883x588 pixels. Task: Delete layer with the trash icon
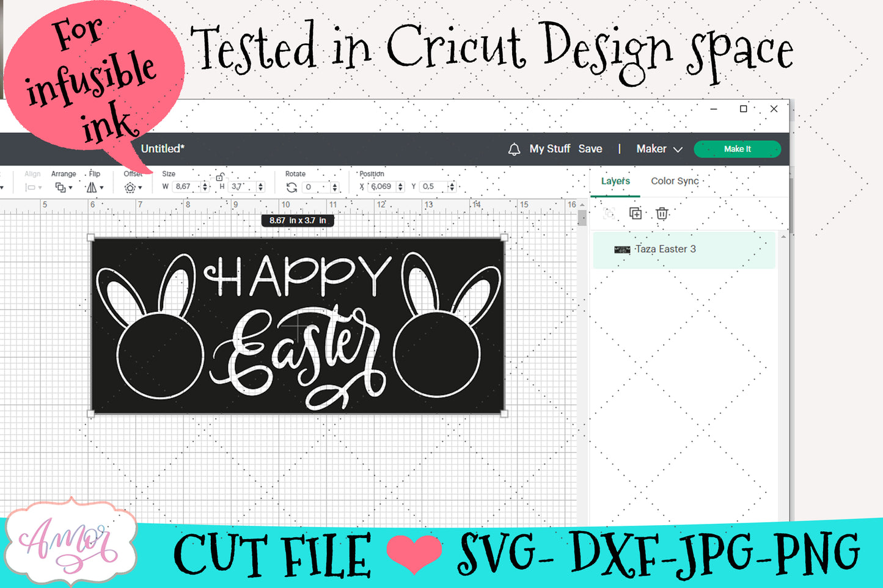(x=662, y=213)
